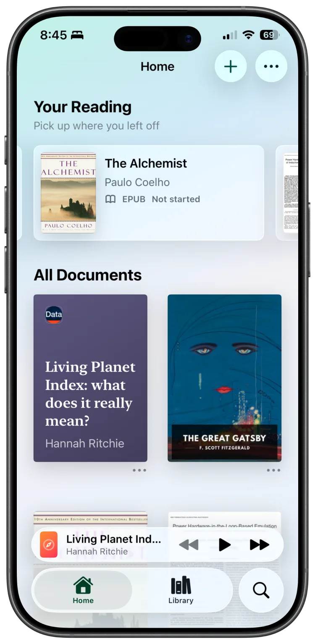Tap the Data logo on Living Planet cover
The image size is (315, 644).
coord(54,314)
